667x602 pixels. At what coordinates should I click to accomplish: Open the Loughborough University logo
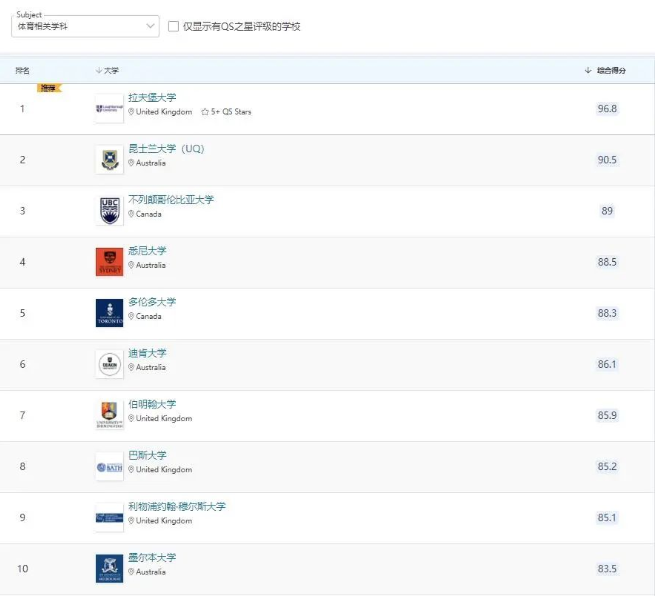click(x=109, y=109)
